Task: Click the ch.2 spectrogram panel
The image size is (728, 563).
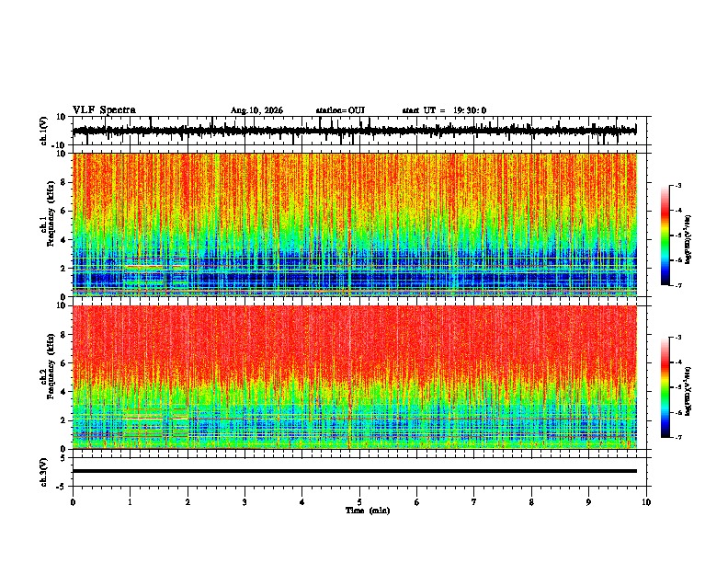Action: [x=355, y=377]
